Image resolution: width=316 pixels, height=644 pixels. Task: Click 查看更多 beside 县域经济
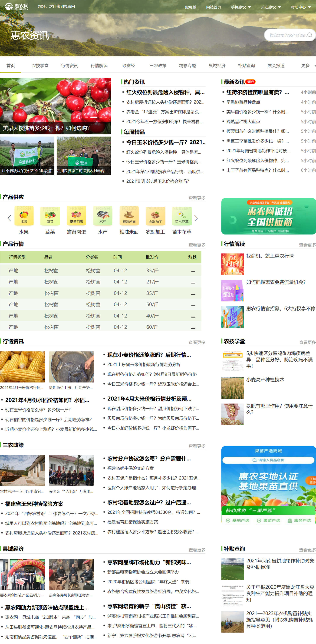click(197, 550)
